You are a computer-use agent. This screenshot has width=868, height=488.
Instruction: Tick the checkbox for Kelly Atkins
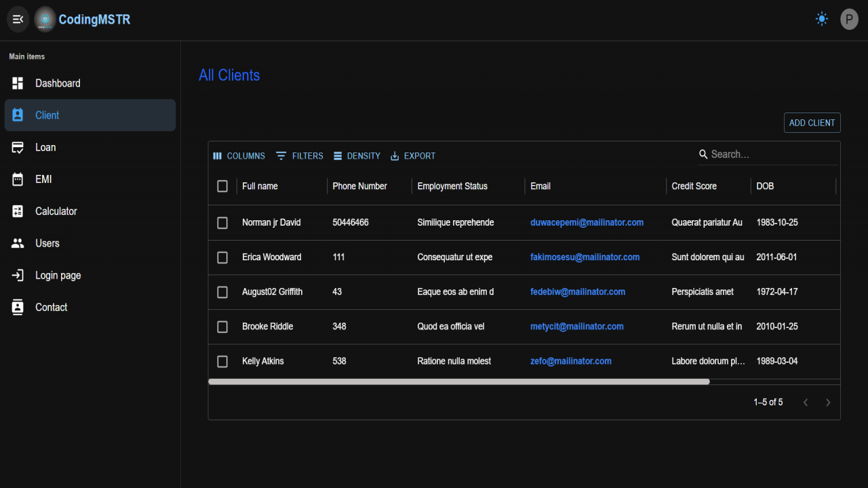222,361
